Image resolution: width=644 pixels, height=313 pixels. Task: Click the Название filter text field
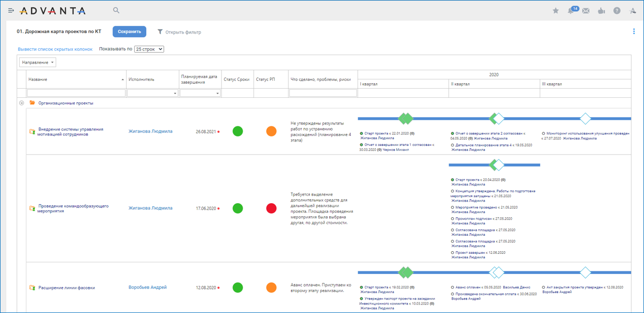76,93
